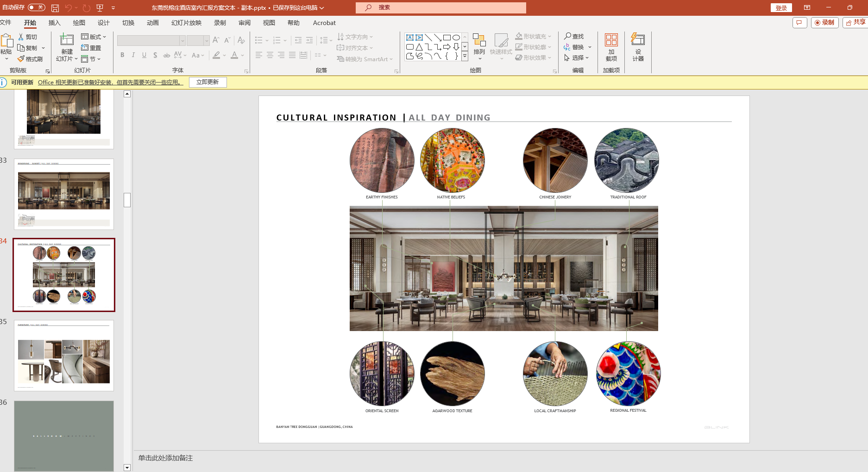Align text left icon
This screenshot has width=868, height=472.
point(259,55)
